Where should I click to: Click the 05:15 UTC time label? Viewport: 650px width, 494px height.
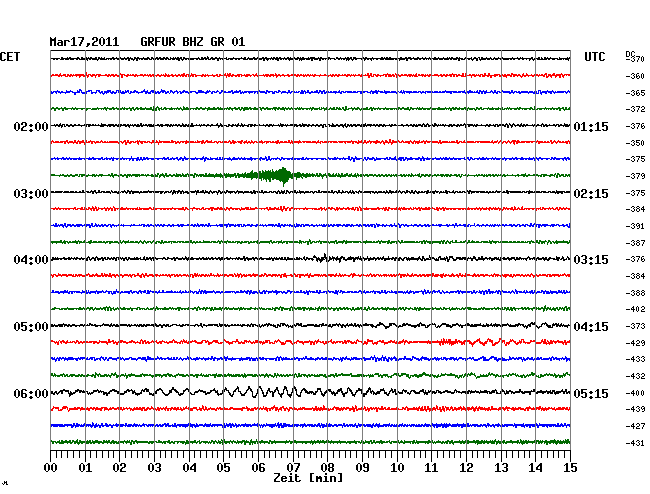click(x=591, y=393)
